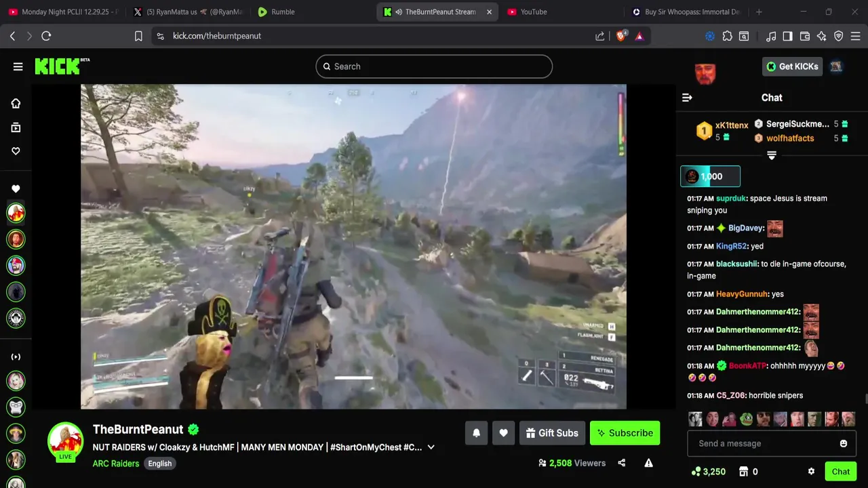
Task: Click the 1,000 KICKs goal pill
Action: [710, 176]
